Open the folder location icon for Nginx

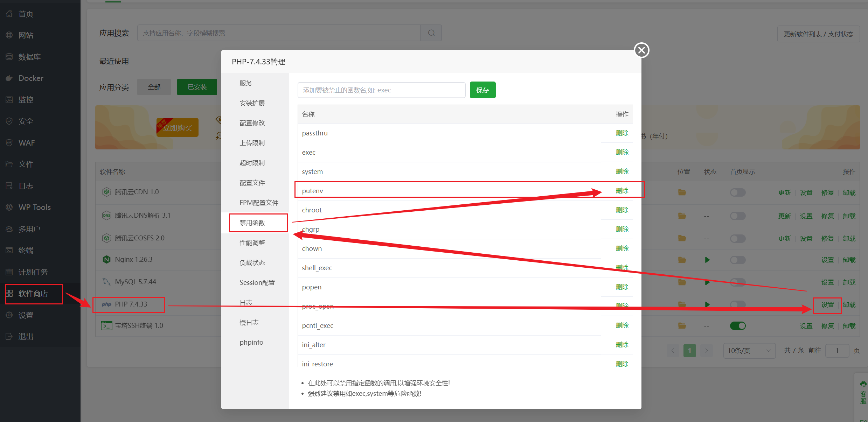pos(681,260)
